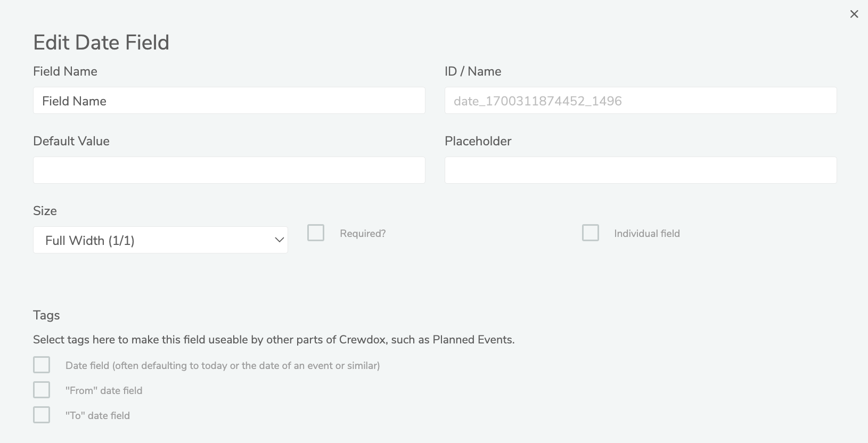Enable the Individual field checkbox

pos(591,233)
